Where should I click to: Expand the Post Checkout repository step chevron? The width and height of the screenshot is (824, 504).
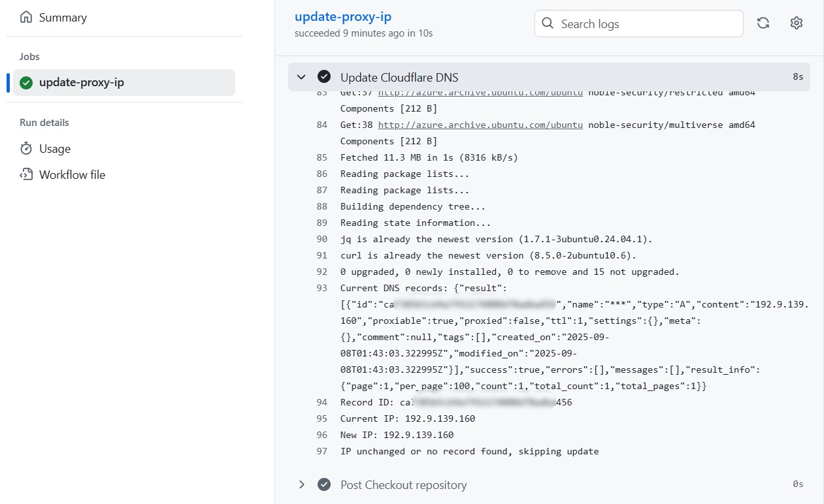click(301, 484)
